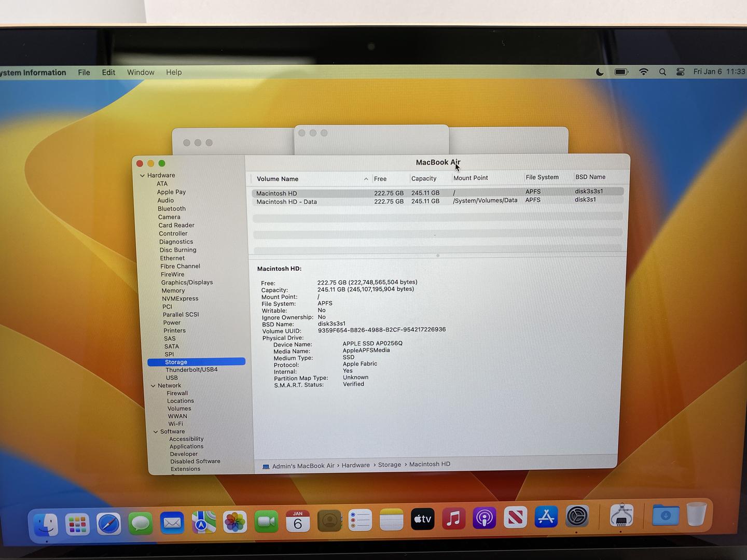
Task: Open Reminders app in the Dock
Action: coord(360,520)
